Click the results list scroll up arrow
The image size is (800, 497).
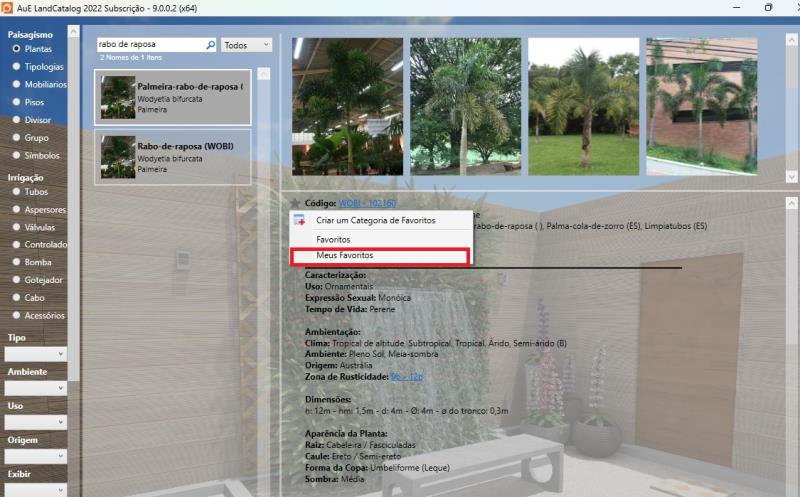click(x=264, y=74)
